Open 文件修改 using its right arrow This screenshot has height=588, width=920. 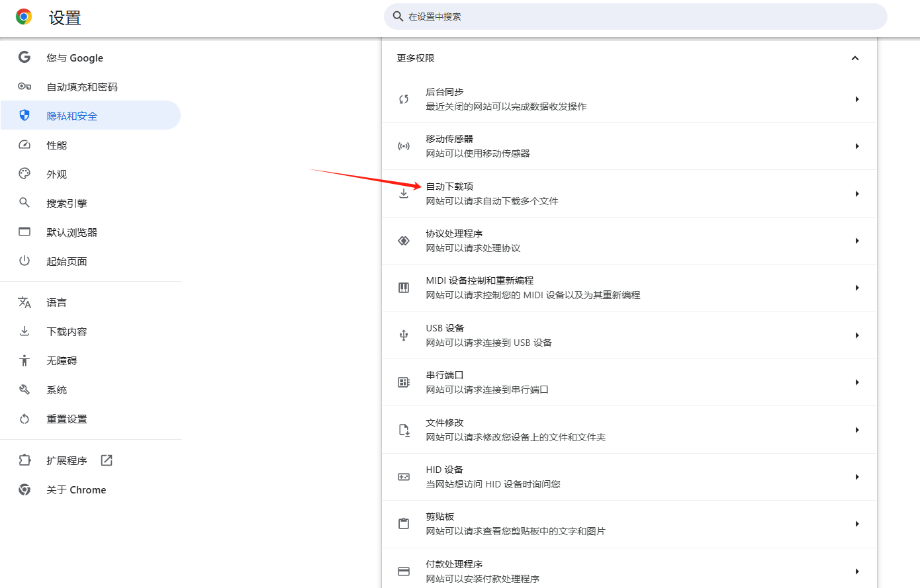[x=857, y=430]
